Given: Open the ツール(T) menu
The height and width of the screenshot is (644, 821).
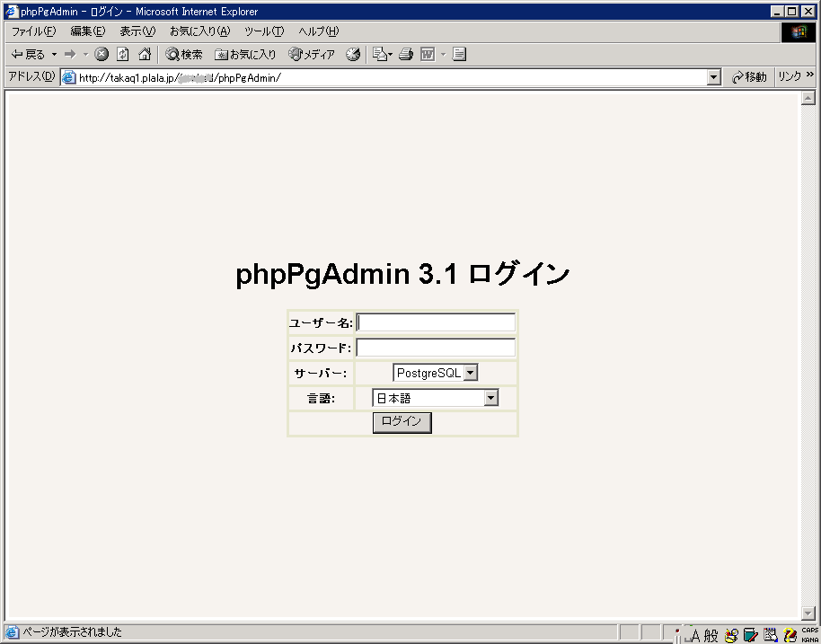Looking at the screenshot, I should click(264, 31).
